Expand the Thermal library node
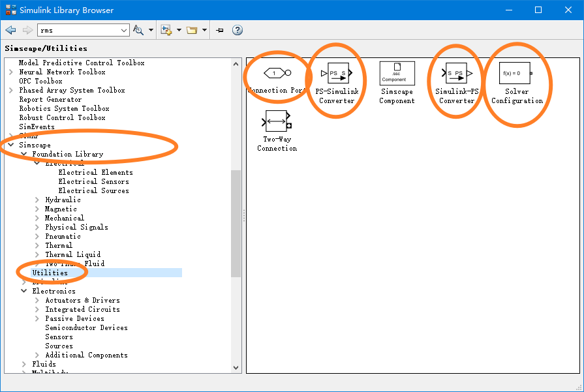This screenshot has height=392, width=584. [37, 245]
